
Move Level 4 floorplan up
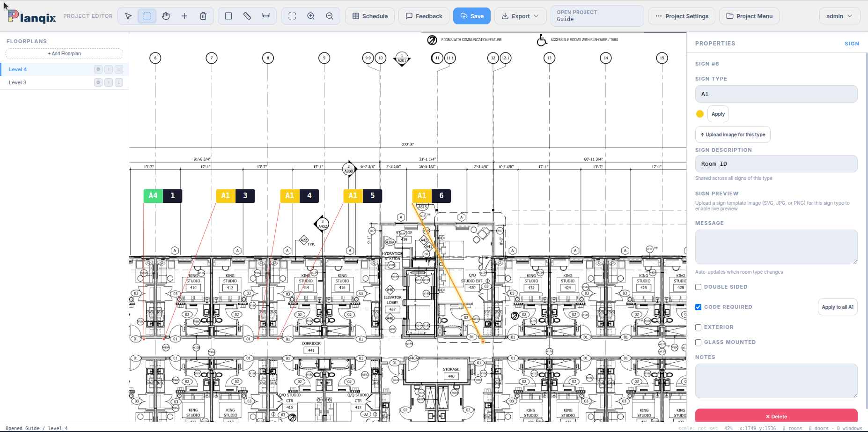(x=109, y=69)
